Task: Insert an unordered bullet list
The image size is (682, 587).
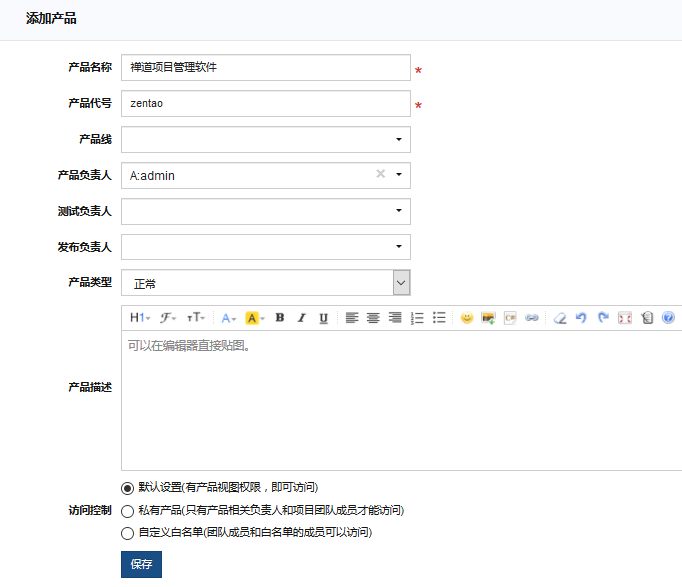Action: [439, 318]
